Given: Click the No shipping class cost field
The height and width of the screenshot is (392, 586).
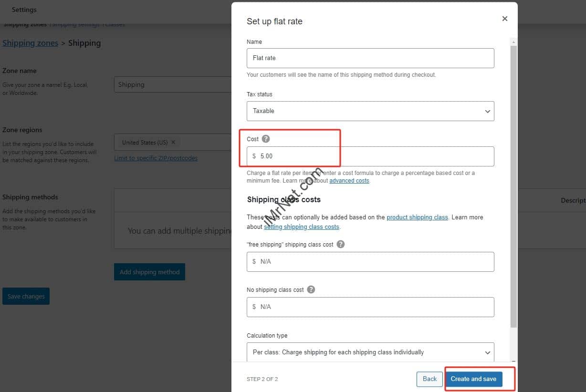Looking at the screenshot, I should point(370,307).
